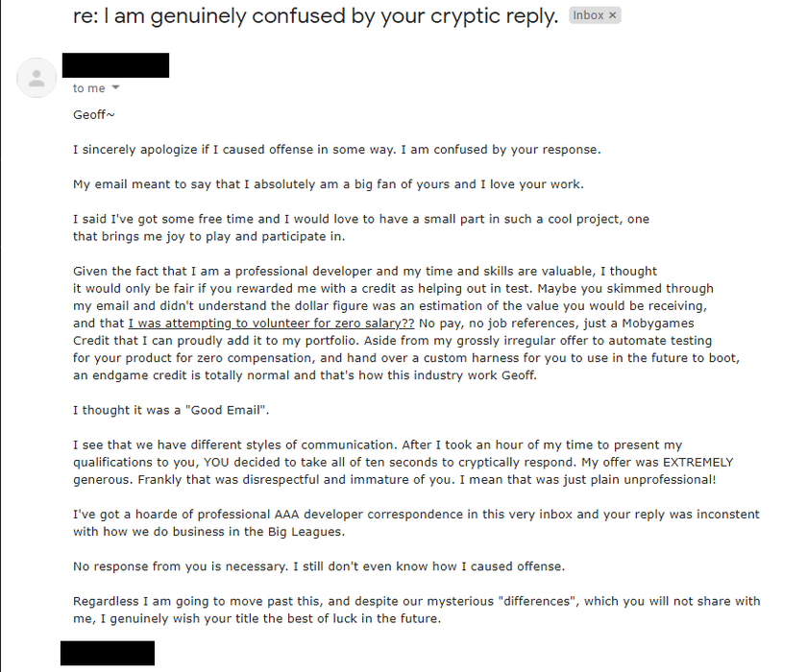Click the redacted sender name at top
This screenshot has width=807, height=672.
(x=115, y=65)
